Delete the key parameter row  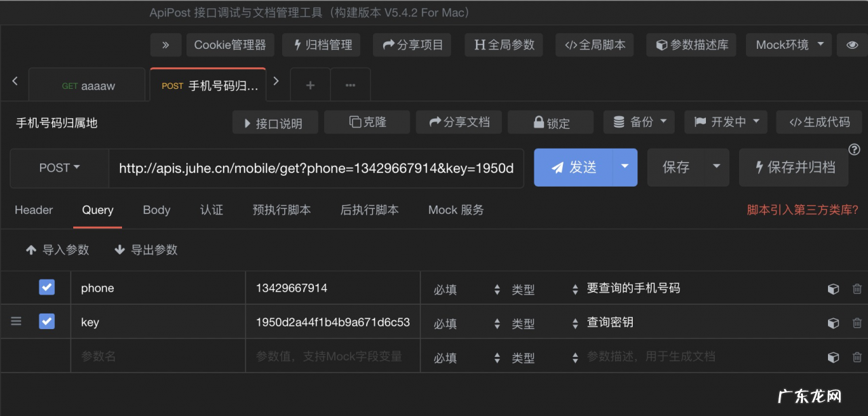click(856, 323)
